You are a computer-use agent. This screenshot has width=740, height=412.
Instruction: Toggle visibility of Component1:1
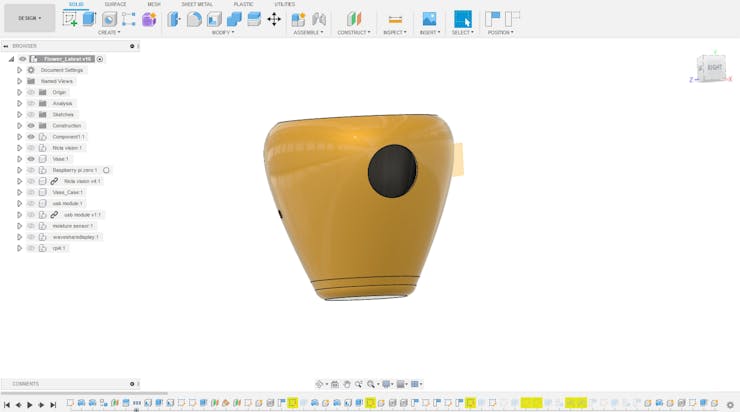pos(31,137)
